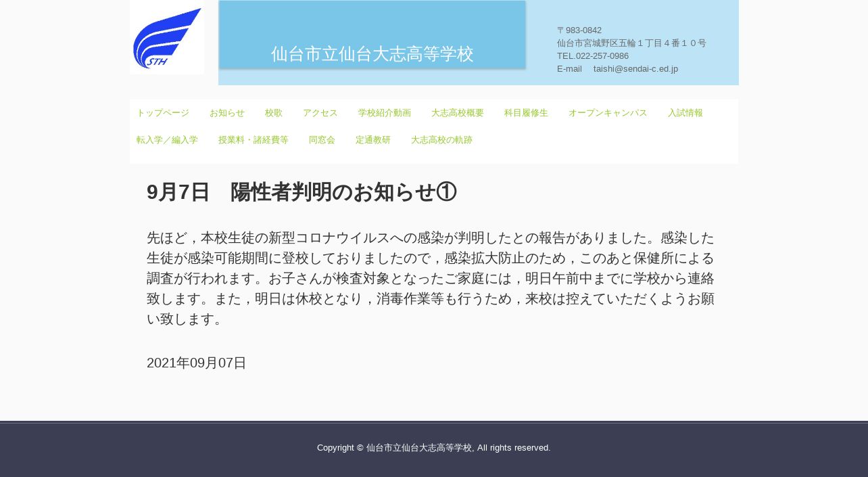
Task: Open the 定通教研 menu item
Action: 373,140
